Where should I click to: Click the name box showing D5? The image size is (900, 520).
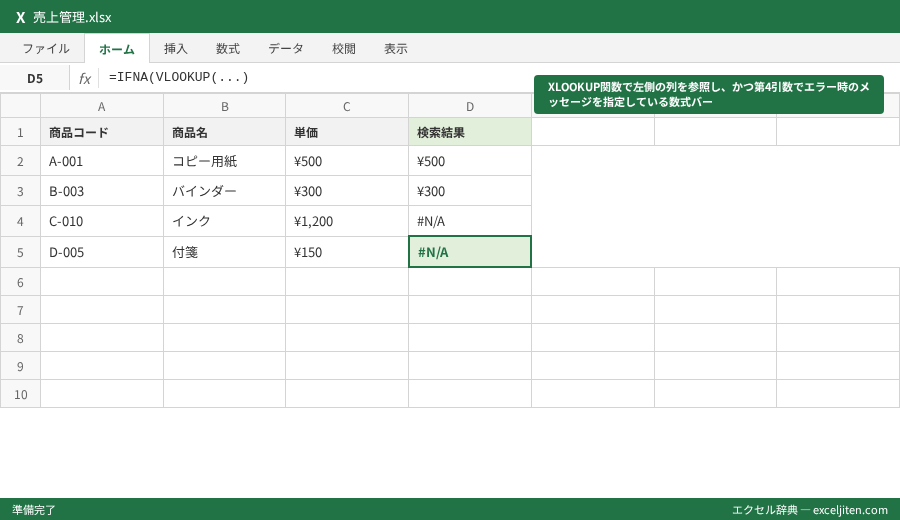pyautogui.click(x=35, y=78)
